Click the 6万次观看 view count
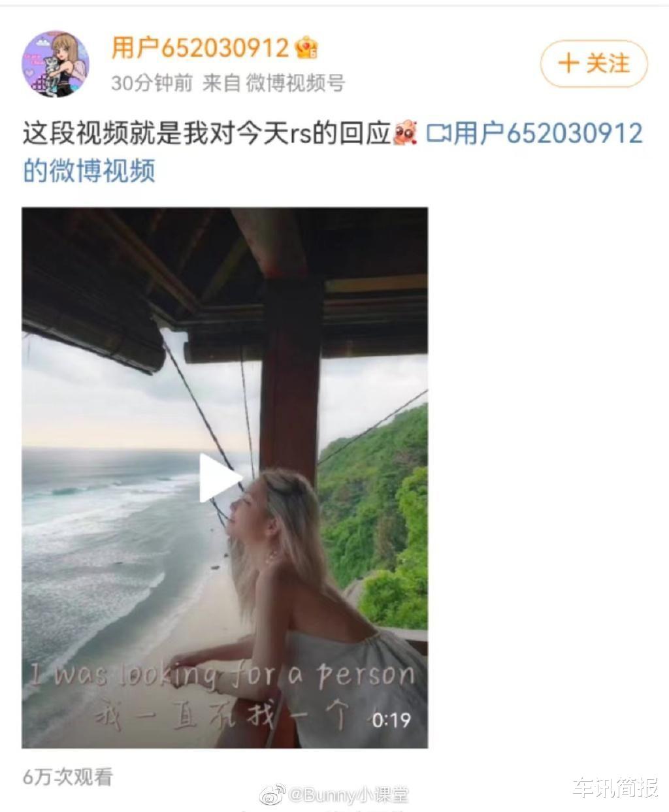The height and width of the screenshot is (812, 669). tap(68, 777)
